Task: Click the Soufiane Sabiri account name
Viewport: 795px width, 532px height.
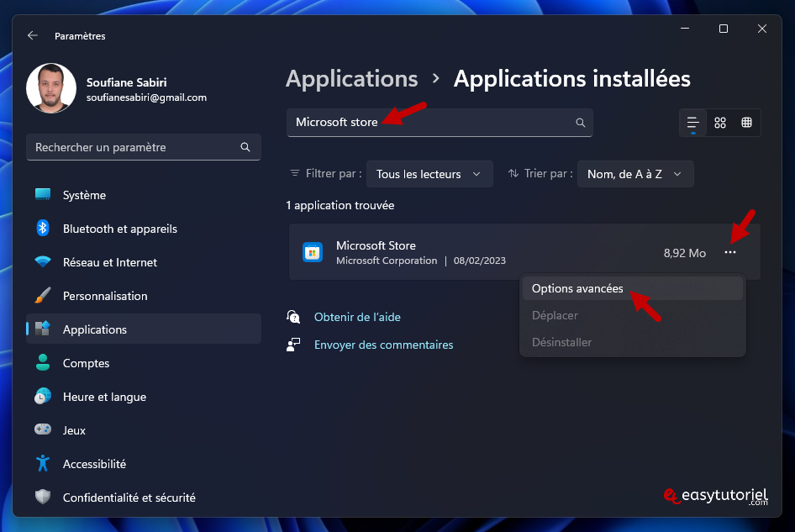Action: [x=126, y=82]
